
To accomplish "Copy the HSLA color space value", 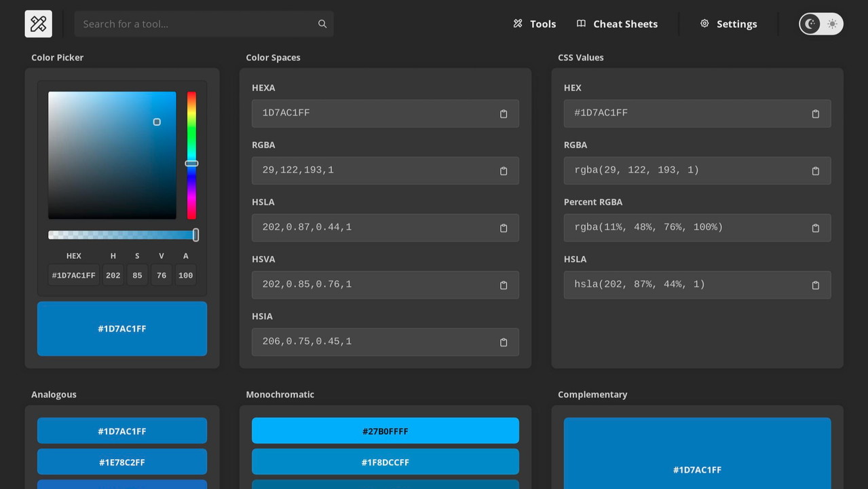I will point(503,228).
